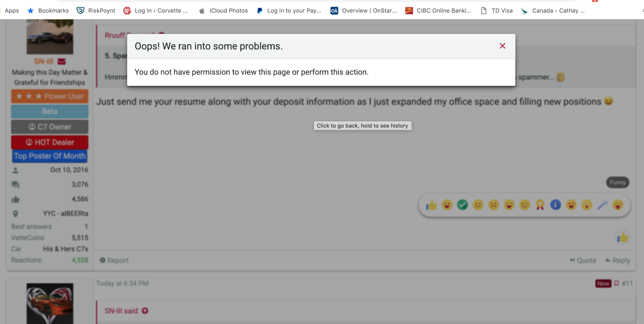This screenshot has height=324, width=644.
Task: Open the CIBC Online Banking bookmark
Action: point(438,10)
